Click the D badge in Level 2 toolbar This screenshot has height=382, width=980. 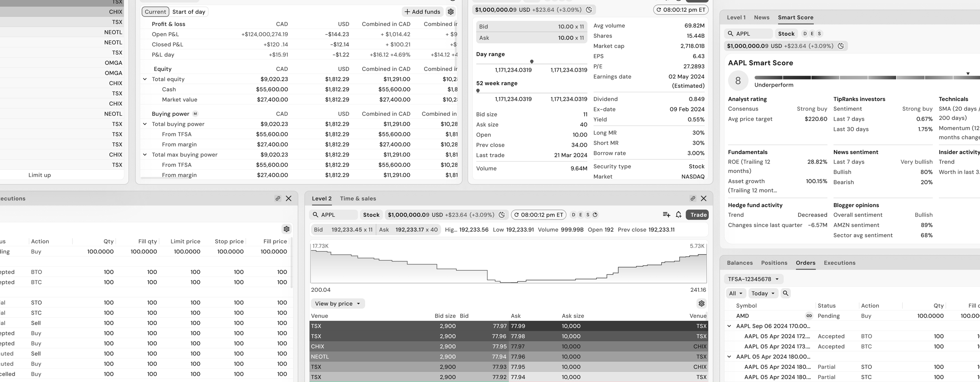573,215
